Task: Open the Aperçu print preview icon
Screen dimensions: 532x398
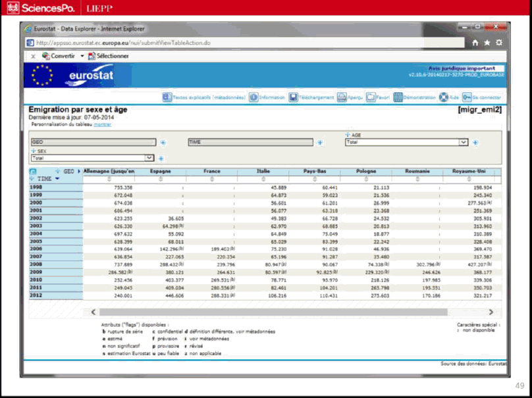Action: 342,97
